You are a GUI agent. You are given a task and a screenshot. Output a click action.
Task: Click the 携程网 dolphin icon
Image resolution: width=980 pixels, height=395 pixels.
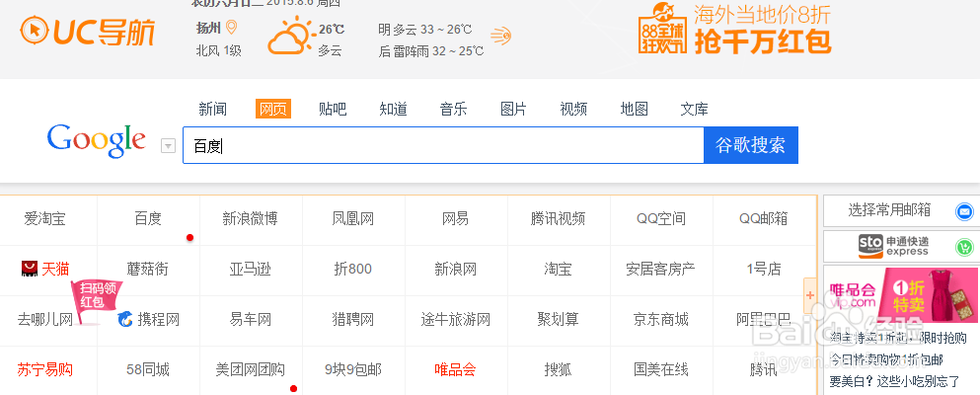[x=125, y=319]
